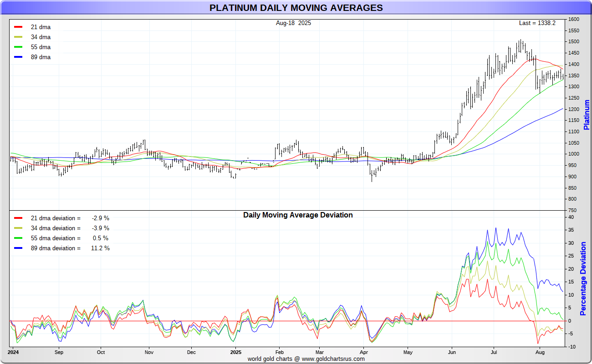
Task: Click the '21 dma deviation =' label
Action: (x=56, y=218)
